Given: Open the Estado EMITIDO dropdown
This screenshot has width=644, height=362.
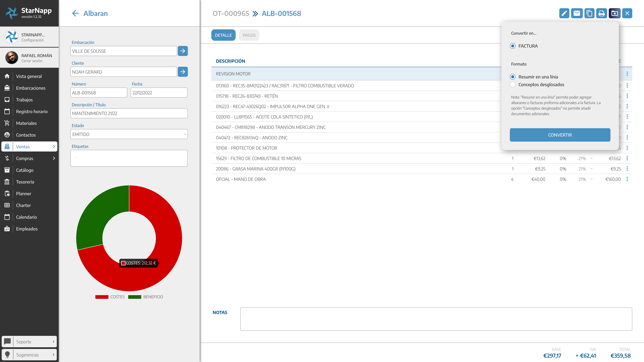Looking at the screenshot, I should pos(129,134).
